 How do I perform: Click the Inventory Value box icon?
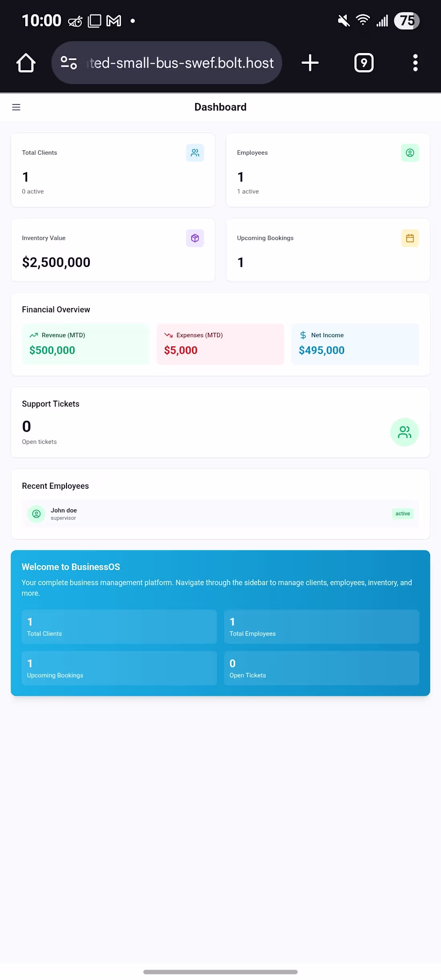[x=195, y=238]
